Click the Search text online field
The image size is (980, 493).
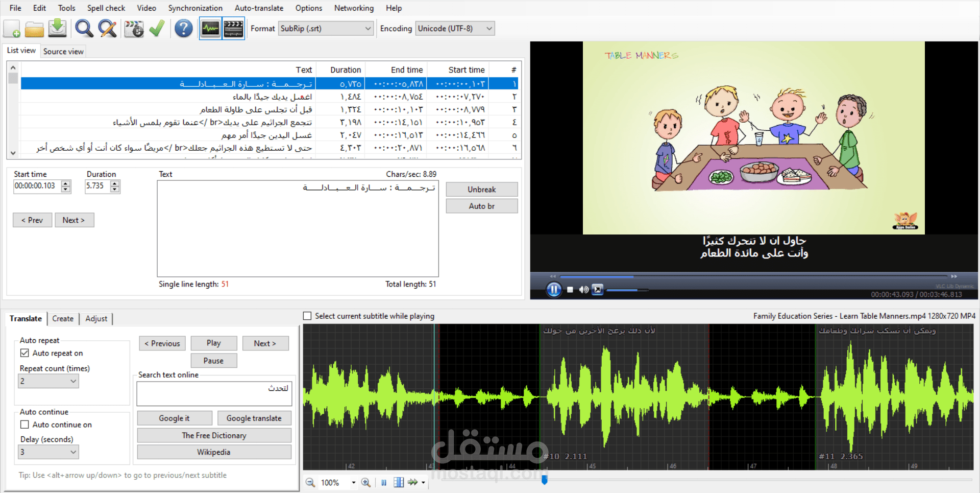pyautogui.click(x=214, y=394)
